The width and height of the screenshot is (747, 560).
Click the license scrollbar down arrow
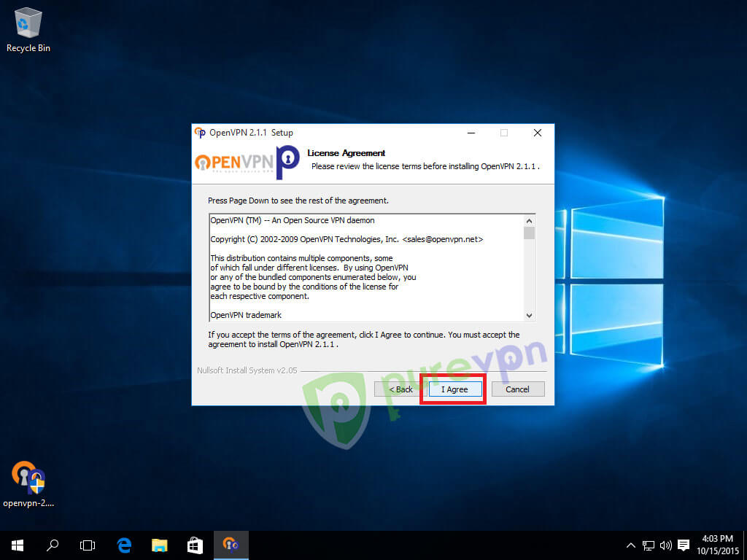[529, 315]
